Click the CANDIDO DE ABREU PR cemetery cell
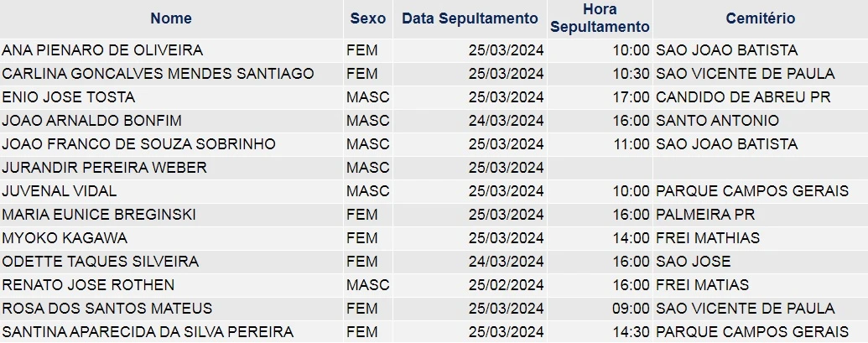The image size is (868, 343). (x=743, y=97)
